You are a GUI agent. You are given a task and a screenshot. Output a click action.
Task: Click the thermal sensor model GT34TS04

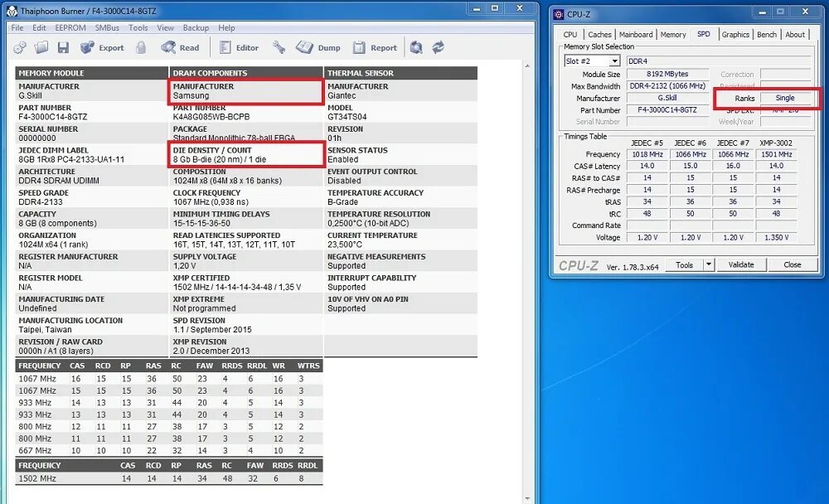point(347,117)
